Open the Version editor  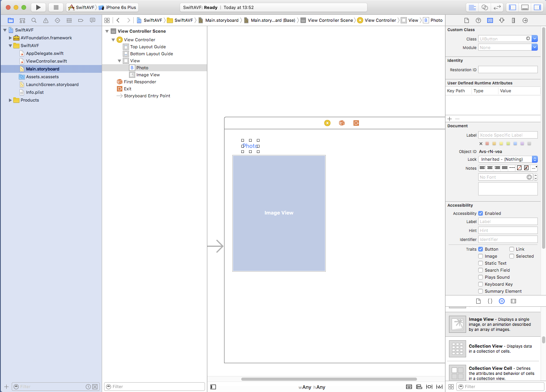[497, 7]
